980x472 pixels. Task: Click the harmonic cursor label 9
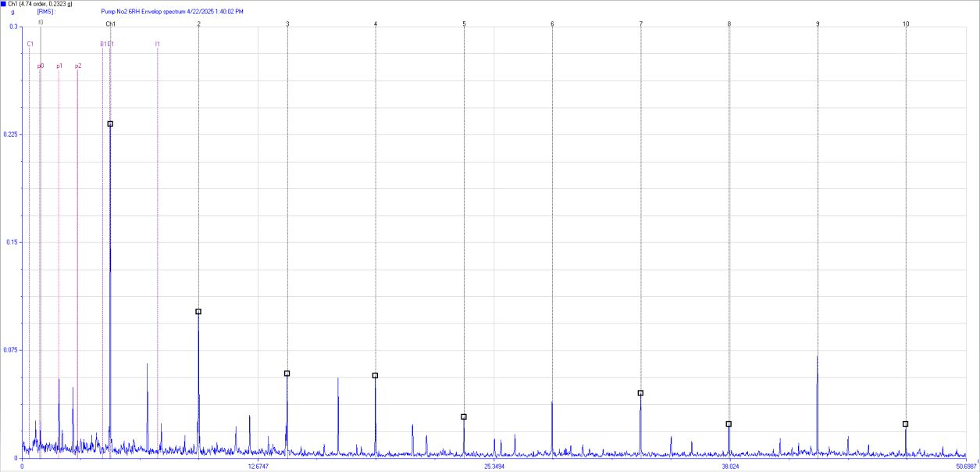tap(818, 24)
